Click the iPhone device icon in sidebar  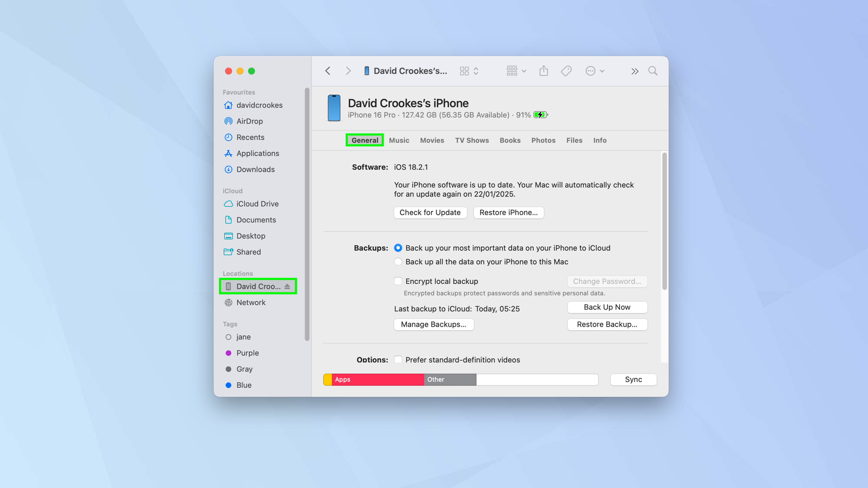229,286
